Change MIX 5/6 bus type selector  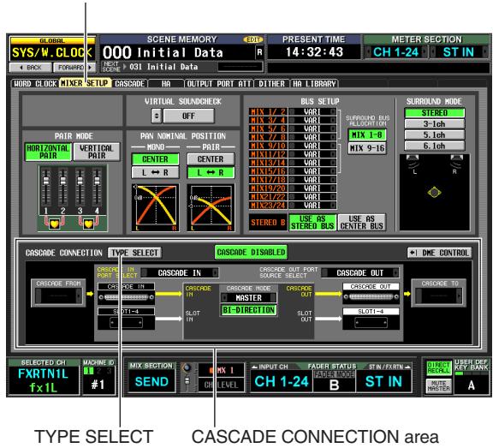coord(312,128)
